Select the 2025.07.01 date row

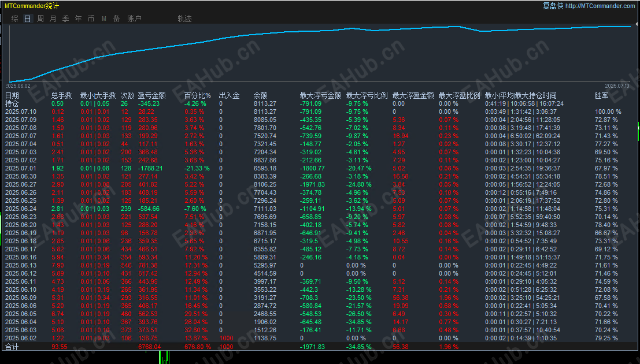(320, 168)
